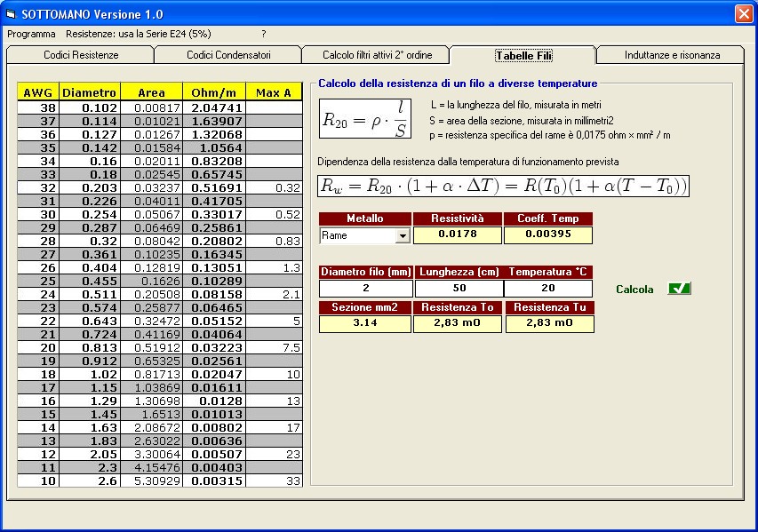758x532 pixels.
Task: Open the Metallo dropdown arrow
Action: click(403, 236)
